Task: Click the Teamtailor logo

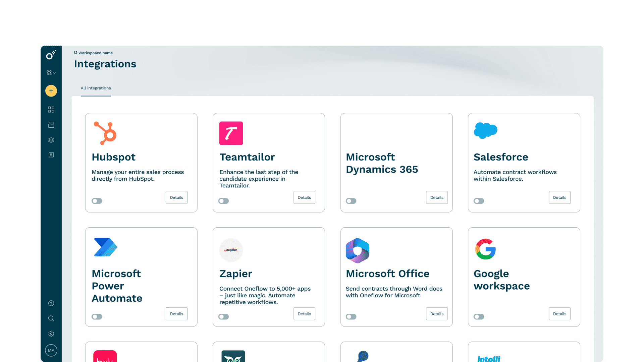Action: (x=231, y=133)
